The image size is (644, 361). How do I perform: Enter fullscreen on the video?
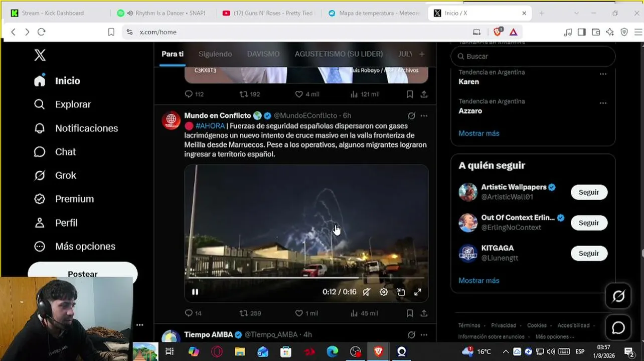[x=418, y=292]
